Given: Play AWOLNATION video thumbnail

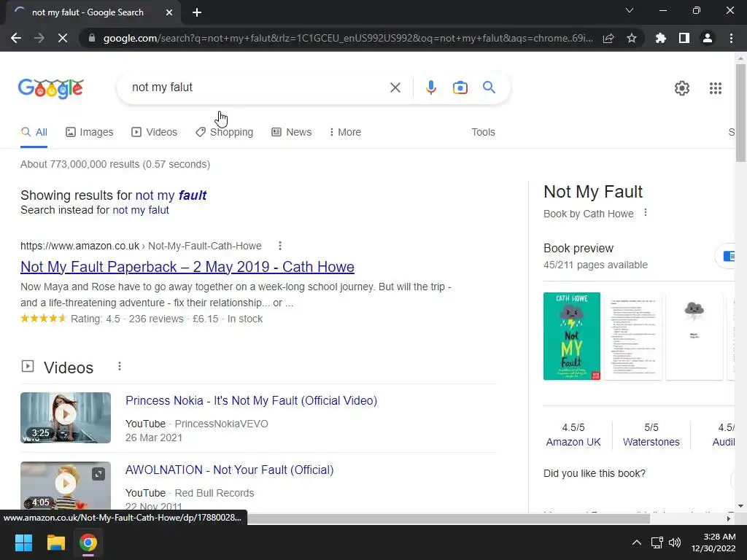Looking at the screenshot, I should (66, 486).
